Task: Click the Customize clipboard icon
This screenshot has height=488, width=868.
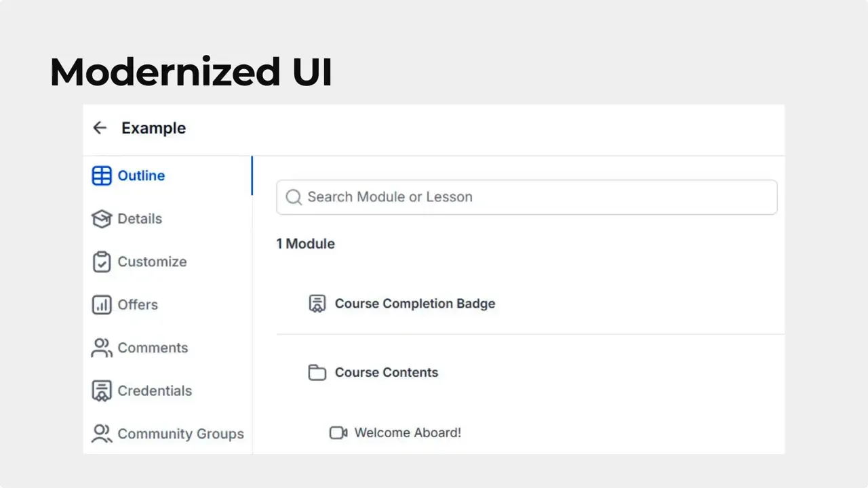Action: (101, 262)
